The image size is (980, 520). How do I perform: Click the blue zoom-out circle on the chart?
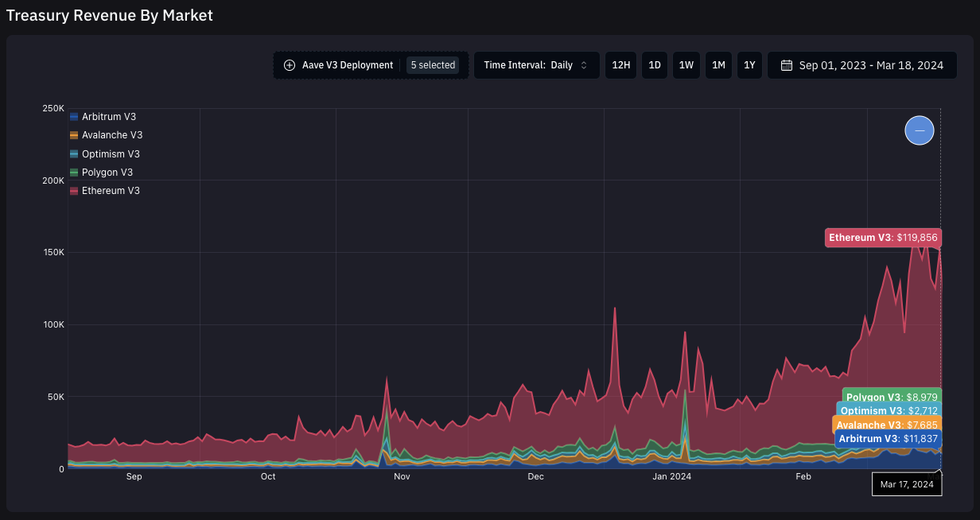click(919, 130)
